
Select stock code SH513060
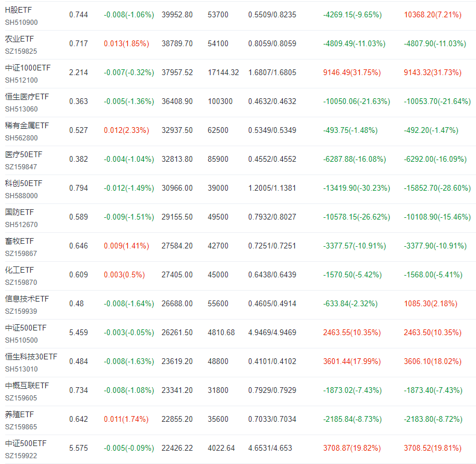pos(21,109)
